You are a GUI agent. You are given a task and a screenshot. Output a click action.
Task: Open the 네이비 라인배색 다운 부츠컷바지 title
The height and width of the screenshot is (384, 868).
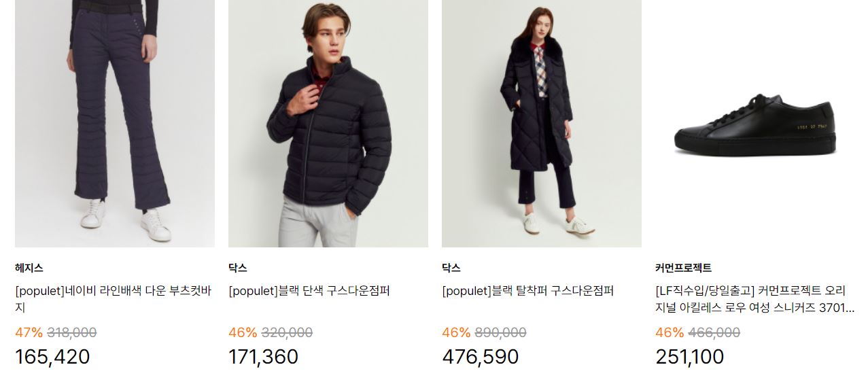tap(113, 299)
